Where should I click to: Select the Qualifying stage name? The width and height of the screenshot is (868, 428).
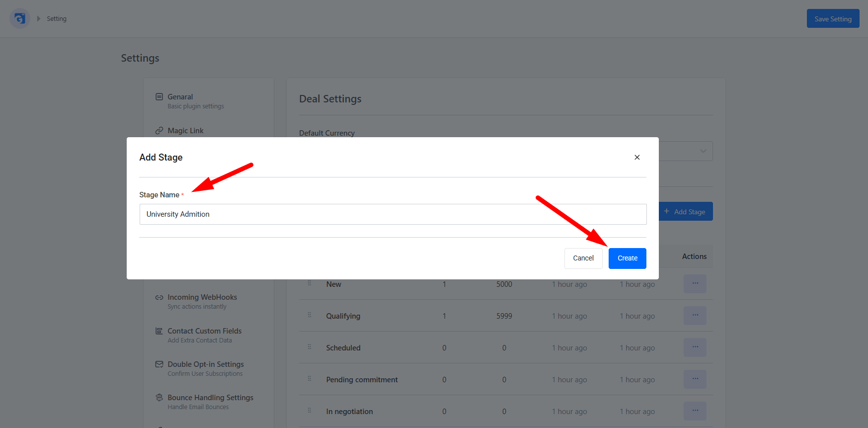tap(343, 316)
